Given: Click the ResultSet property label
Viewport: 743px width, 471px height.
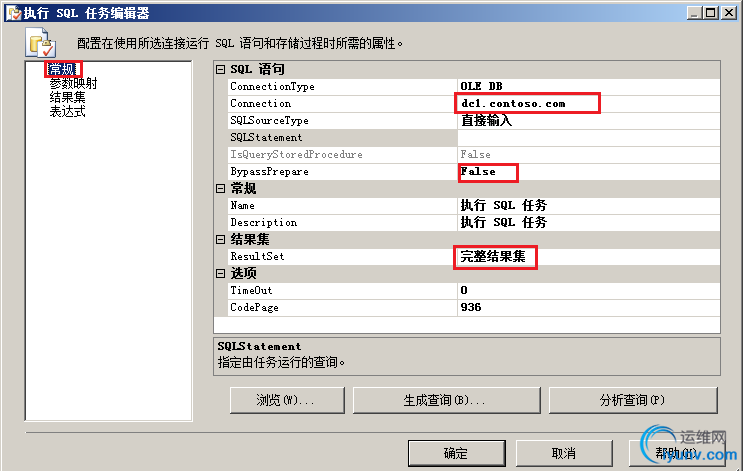Looking at the screenshot, I should tap(257, 256).
